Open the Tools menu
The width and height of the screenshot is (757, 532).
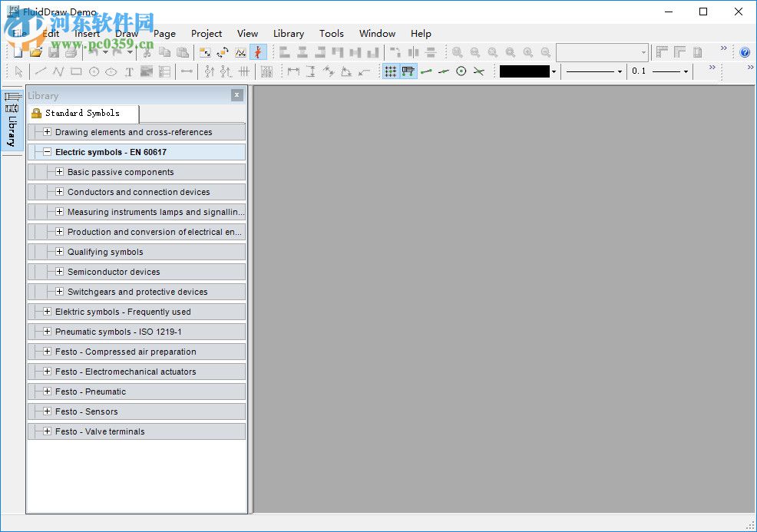[x=332, y=33]
